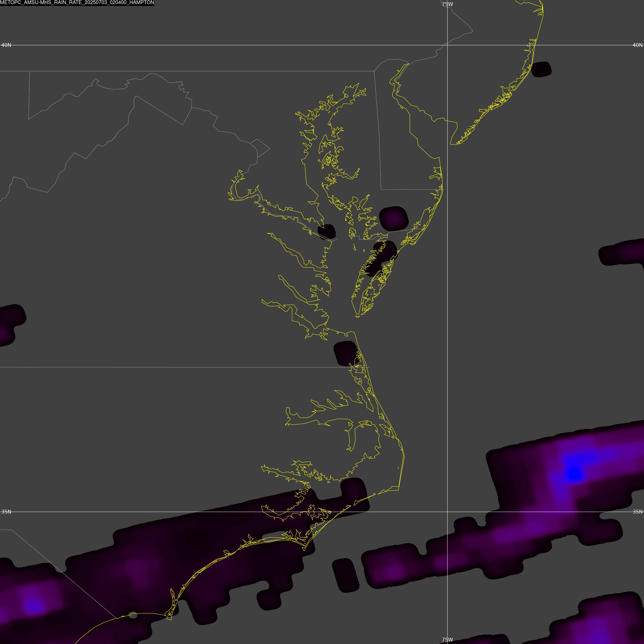Click the left 35N latitude label
This screenshot has height=644, width=644.
6,512
